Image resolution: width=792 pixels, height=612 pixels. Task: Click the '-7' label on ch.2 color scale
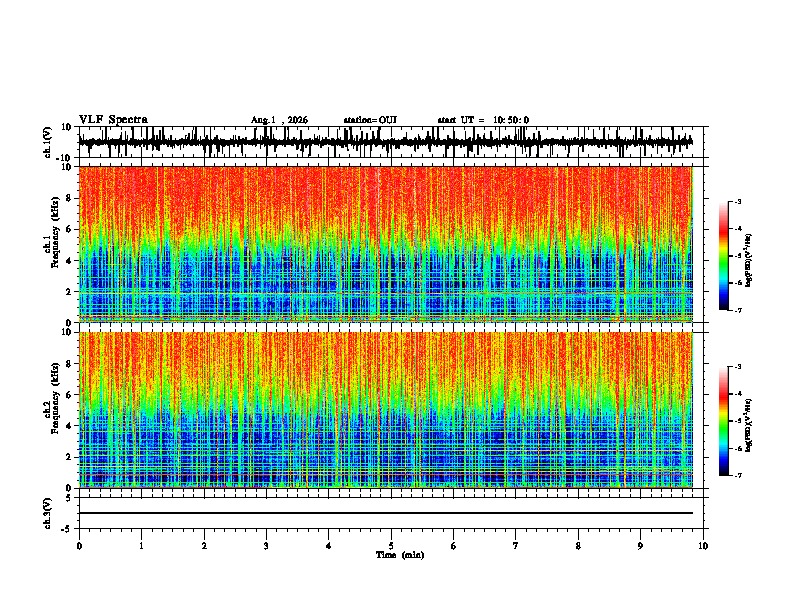(738, 476)
